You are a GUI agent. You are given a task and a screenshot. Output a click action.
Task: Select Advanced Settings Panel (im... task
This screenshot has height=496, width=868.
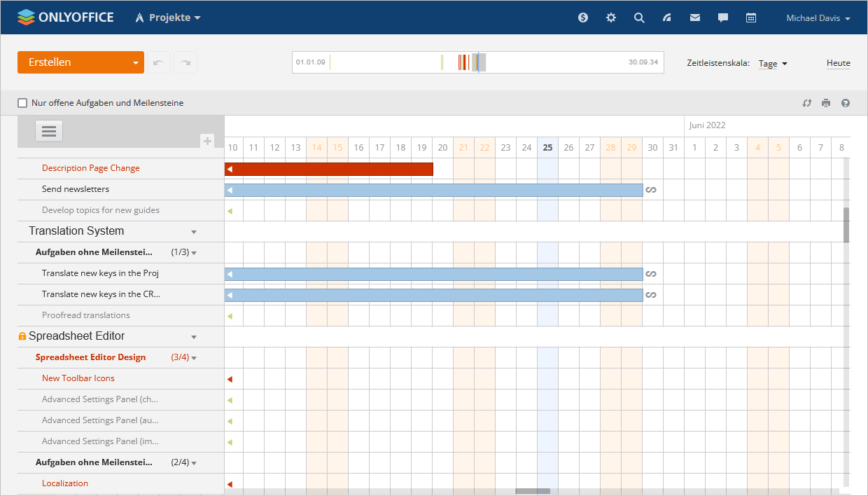[x=100, y=441]
